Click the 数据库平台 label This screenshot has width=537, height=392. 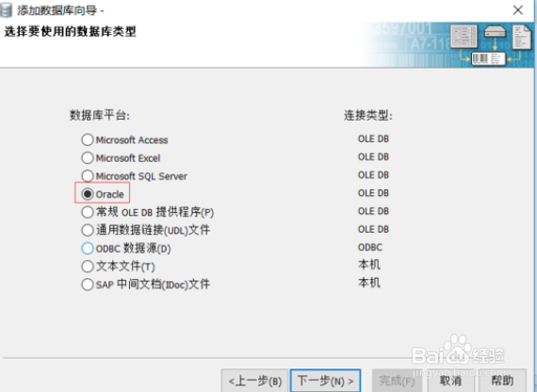point(100,115)
